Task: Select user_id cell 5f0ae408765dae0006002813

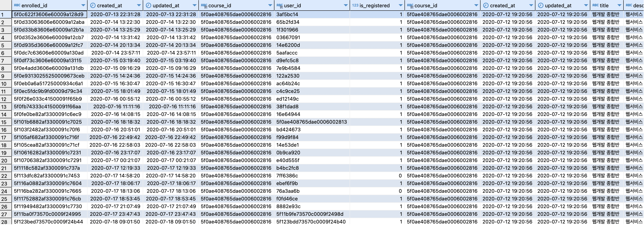Action: (311, 122)
